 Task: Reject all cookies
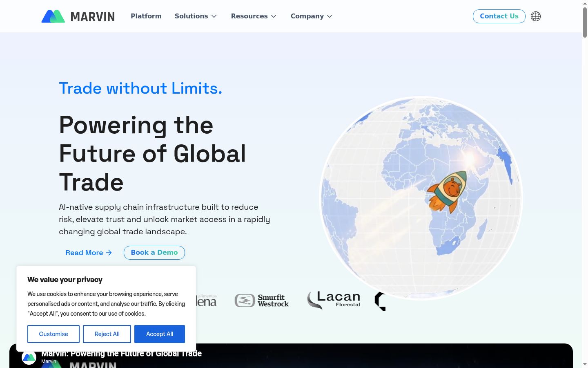pyautogui.click(x=107, y=334)
